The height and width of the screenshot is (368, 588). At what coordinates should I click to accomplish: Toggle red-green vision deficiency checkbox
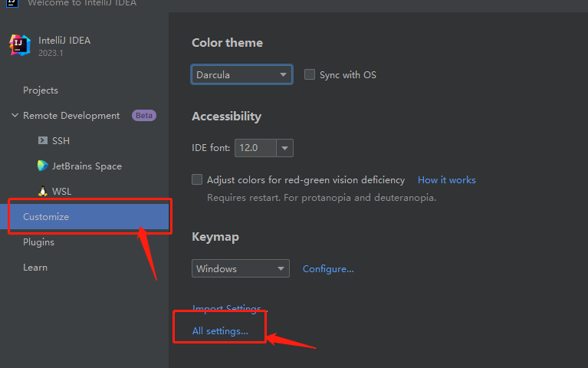coord(197,179)
